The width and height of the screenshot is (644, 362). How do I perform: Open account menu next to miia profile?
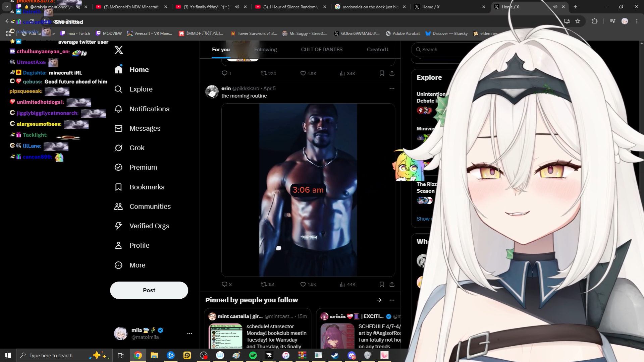click(x=190, y=334)
